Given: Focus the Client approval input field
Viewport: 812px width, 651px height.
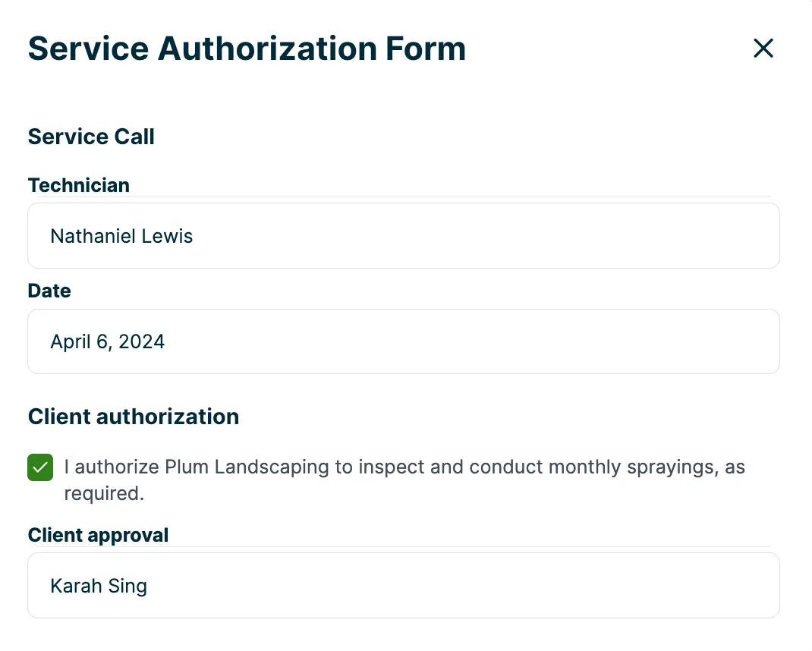Looking at the screenshot, I should coord(404,585).
